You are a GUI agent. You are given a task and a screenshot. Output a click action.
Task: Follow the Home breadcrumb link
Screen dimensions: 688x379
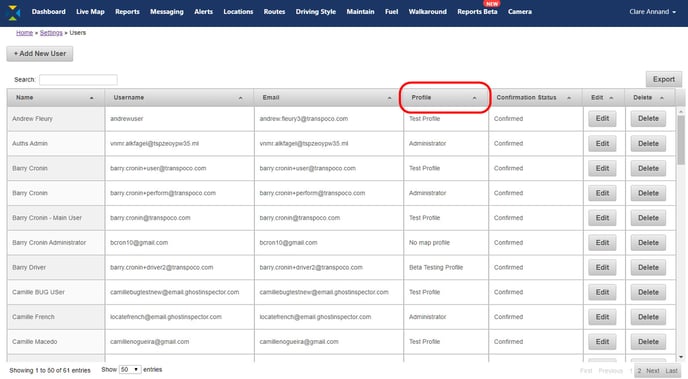click(25, 33)
